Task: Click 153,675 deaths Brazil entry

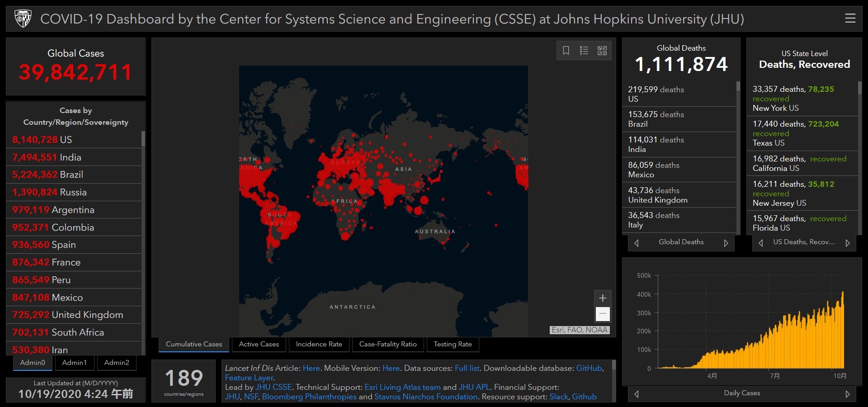Action: coord(679,119)
